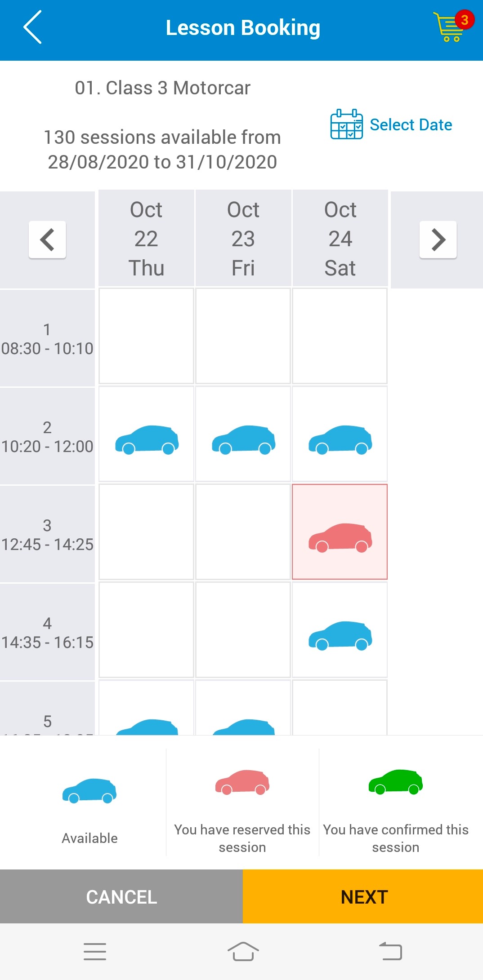Tap the Oct 23 Fri column header
This screenshot has width=483, height=980.
pos(243,239)
